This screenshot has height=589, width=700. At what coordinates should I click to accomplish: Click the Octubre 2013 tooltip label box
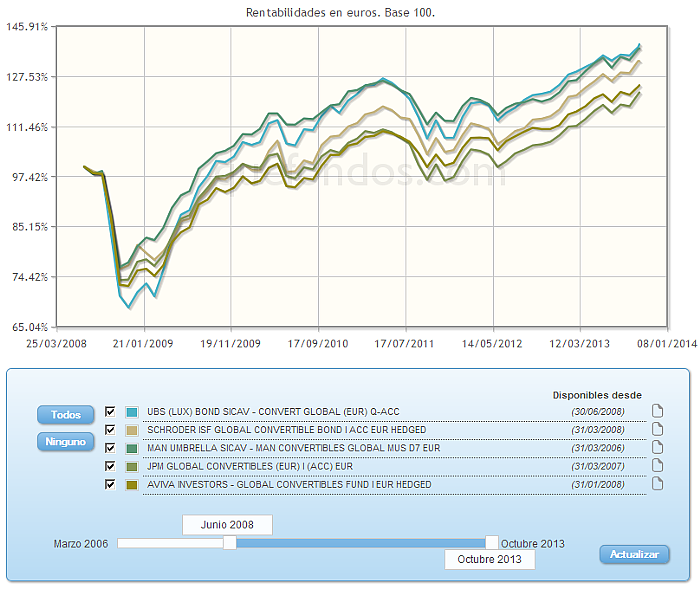(x=489, y=560)
